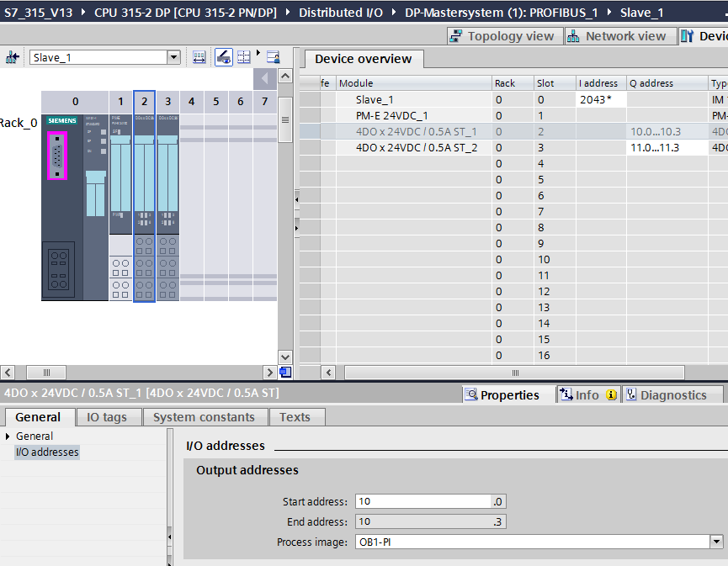
Task: Expand breadcrumb arrow after CPU 315-2 DP
Action: click(288, 12)
